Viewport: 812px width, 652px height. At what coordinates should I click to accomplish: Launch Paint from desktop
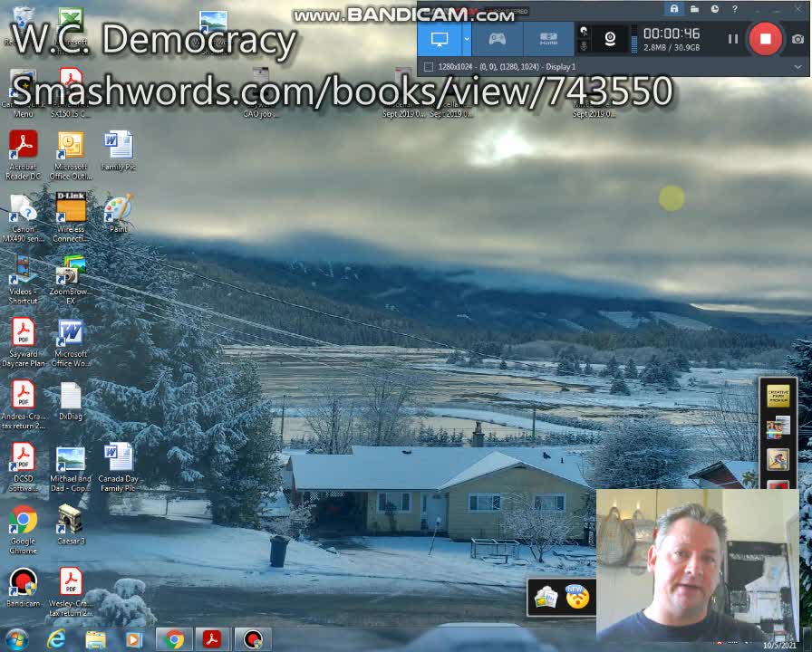(119, 213)
